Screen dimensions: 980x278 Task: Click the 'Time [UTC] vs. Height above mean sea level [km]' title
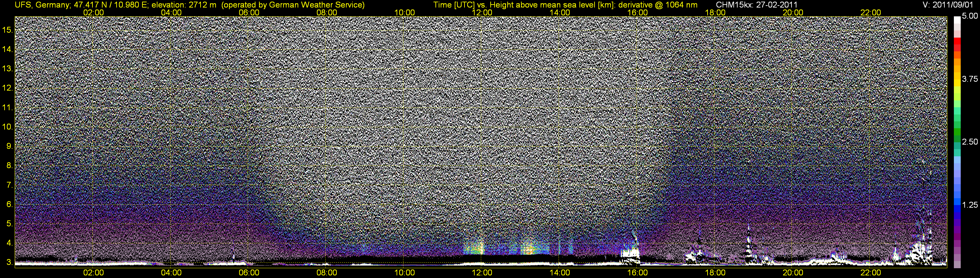[525, 5]
